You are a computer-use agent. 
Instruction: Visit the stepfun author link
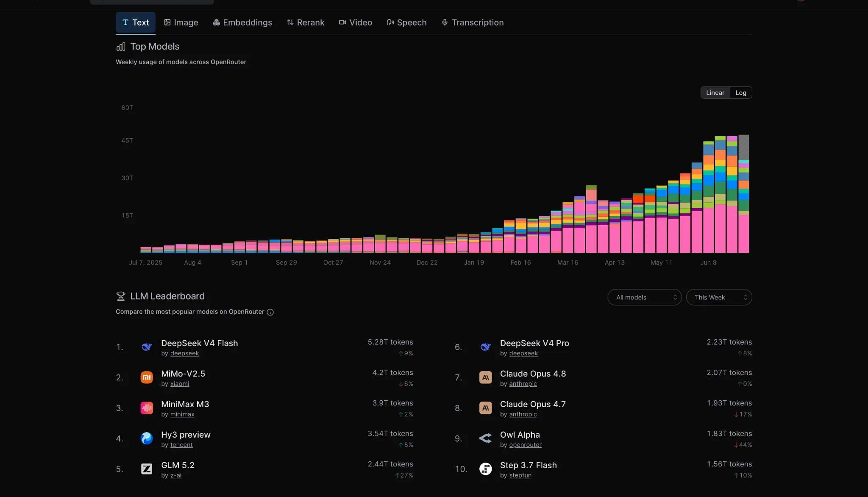tap(520, 475)
